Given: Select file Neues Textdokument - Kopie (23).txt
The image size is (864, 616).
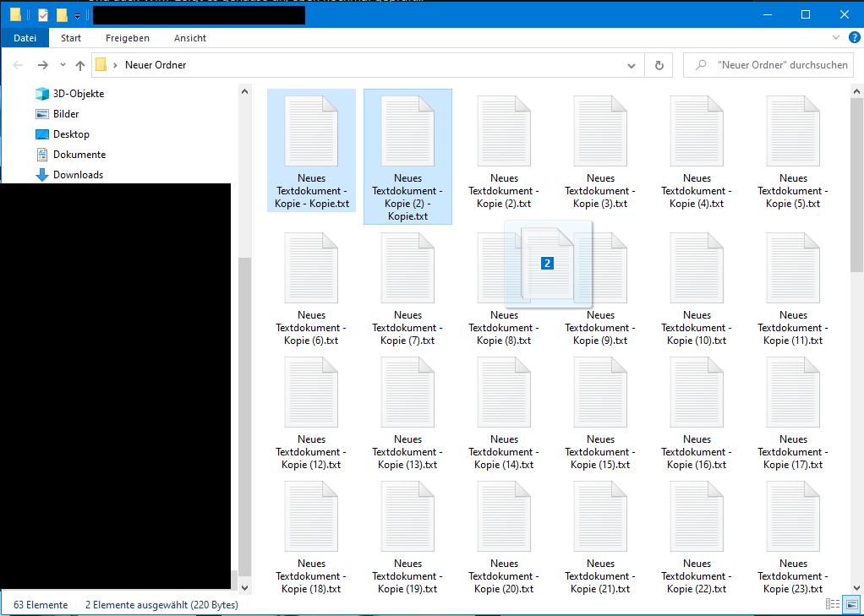Looking at the screenshot, I should pos(794,537).
